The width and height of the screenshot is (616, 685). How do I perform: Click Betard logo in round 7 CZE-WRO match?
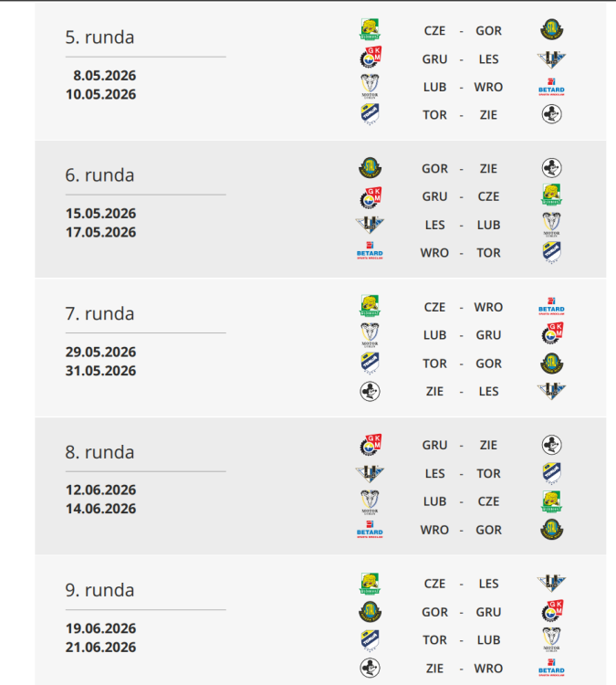(551, 307)
